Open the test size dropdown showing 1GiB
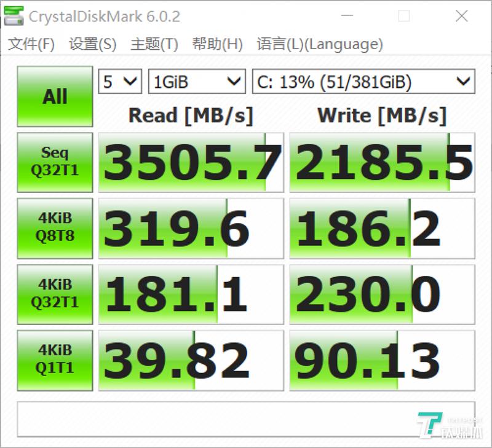Viewport: 492px width, 448px height. coord(196,81)
